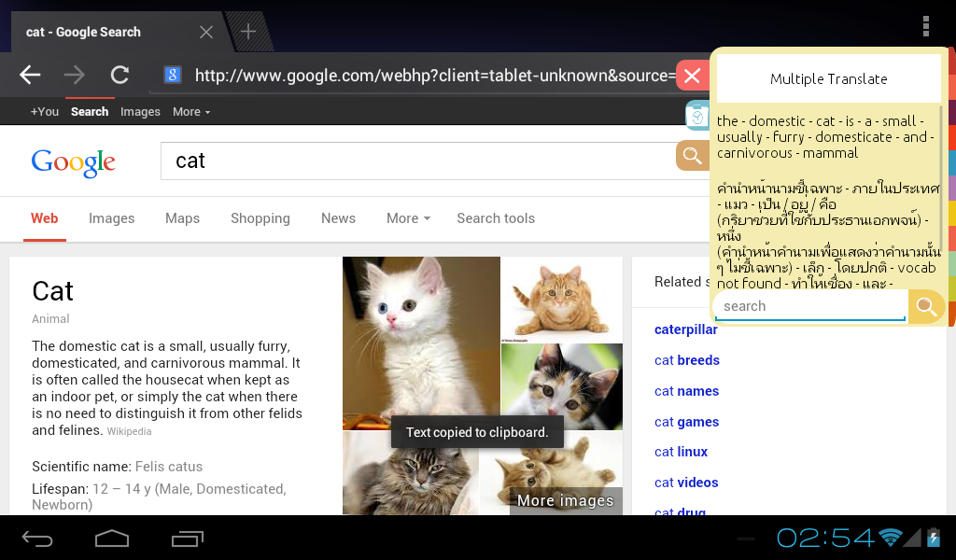956x560 pixels.
Task: Open the +You link in the top bar
Action: [x=45, y=111]
